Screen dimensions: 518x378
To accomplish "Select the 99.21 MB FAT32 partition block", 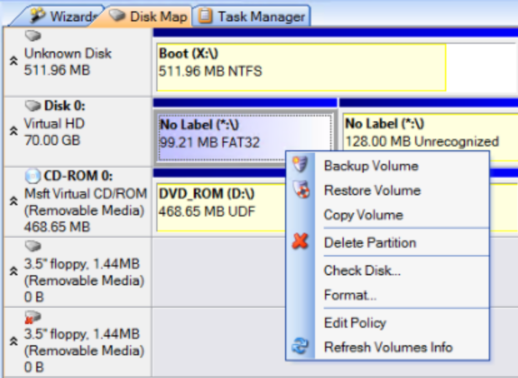I will [245, 137].
